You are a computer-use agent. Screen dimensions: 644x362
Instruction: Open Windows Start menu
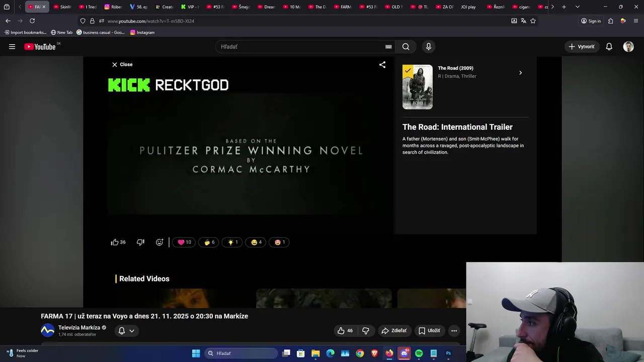tap(196, 353)
